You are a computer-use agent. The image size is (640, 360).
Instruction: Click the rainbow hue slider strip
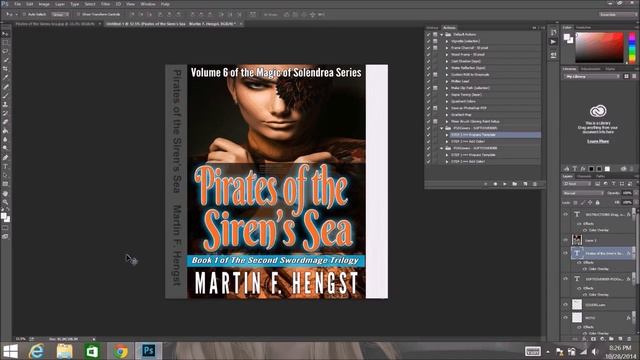(x=632, y=48)
